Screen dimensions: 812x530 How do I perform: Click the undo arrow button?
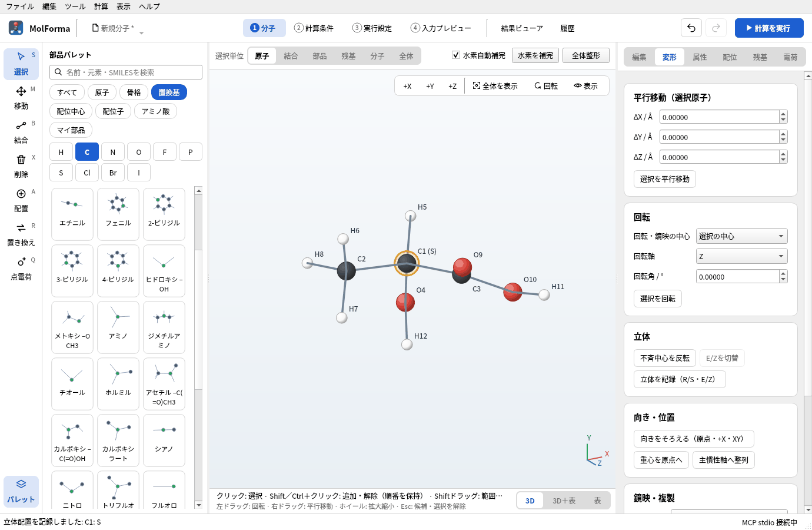click(x=691, y=28)
